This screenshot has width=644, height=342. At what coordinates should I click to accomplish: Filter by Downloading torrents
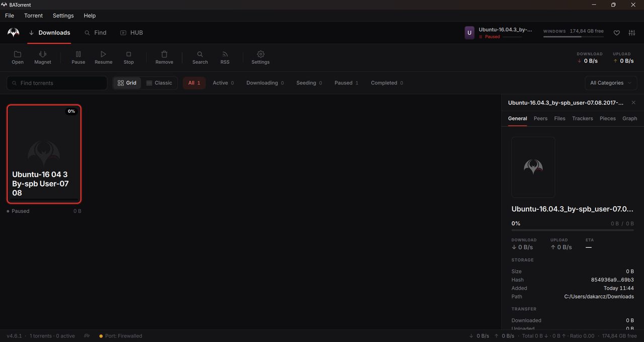(x=265, y=83)
